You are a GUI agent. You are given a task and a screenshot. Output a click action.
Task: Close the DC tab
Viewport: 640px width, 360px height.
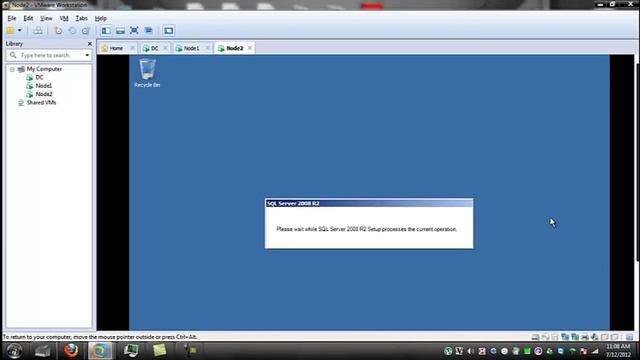point(165,48)
